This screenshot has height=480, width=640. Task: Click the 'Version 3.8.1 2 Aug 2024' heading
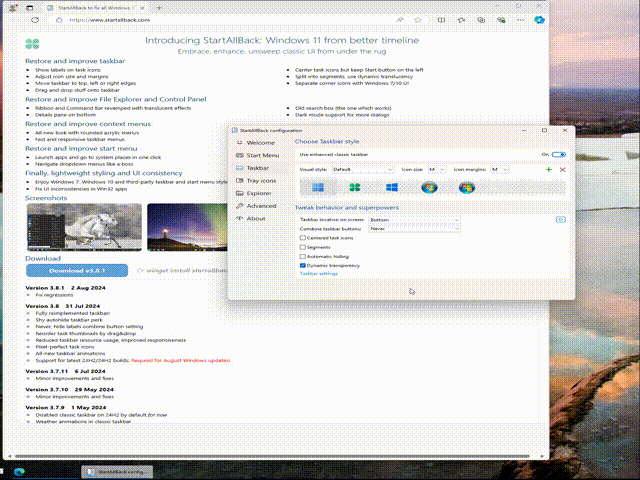pos(65,288)
